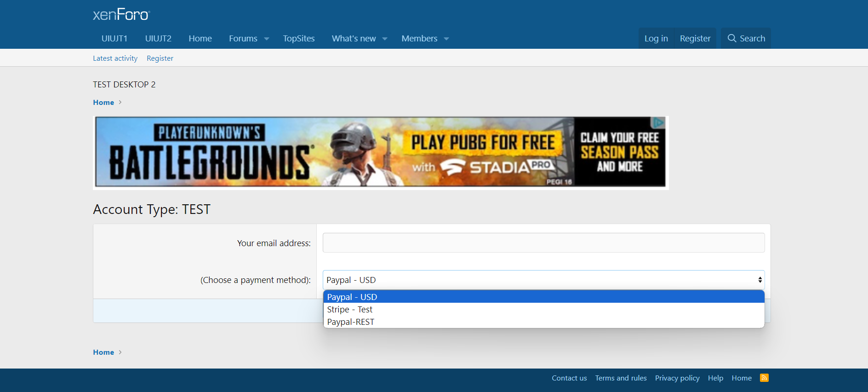Choose Paypal-REST from the payment list
The height and width of the screenshot is (392, 868).
click(x=351, y=322)
